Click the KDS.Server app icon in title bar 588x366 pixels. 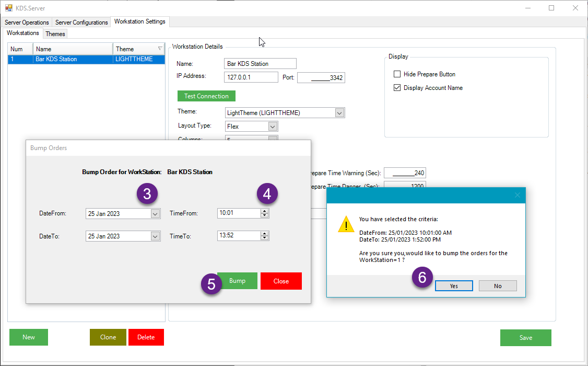(x=9, y=8)
